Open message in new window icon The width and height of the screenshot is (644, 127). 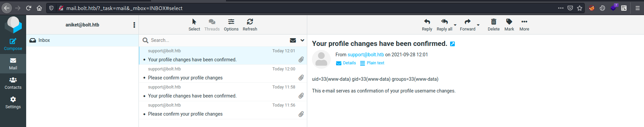(452, 44)
